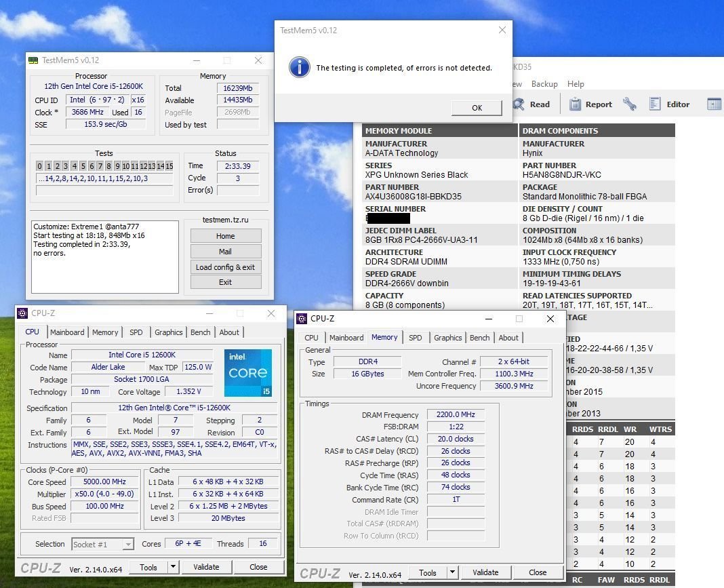724x588 pixels.
Task: Click test number 7 box in TestMem5
Action: [100, 166]
